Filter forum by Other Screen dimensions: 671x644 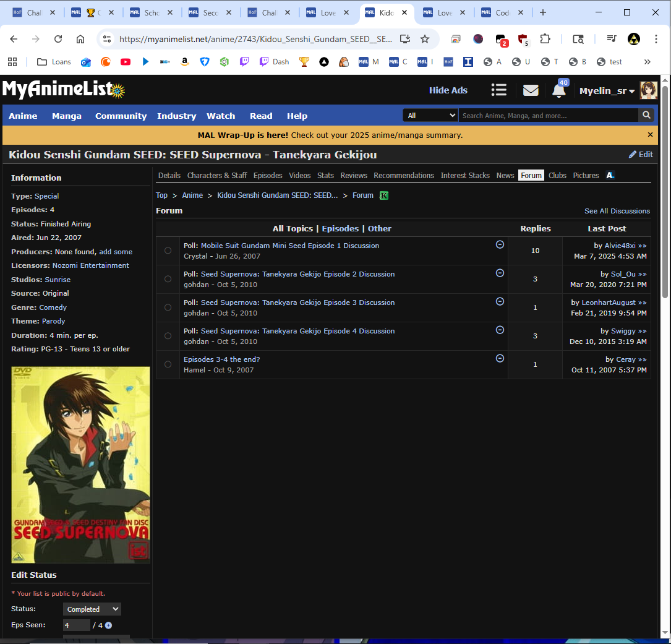point(380,229)
